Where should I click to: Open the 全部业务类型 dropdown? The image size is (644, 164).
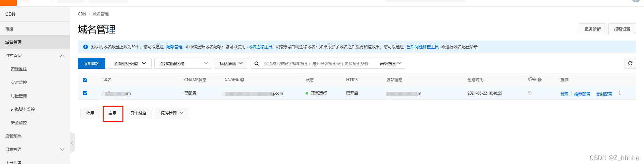pyautogui.click(x=130, y=63)
